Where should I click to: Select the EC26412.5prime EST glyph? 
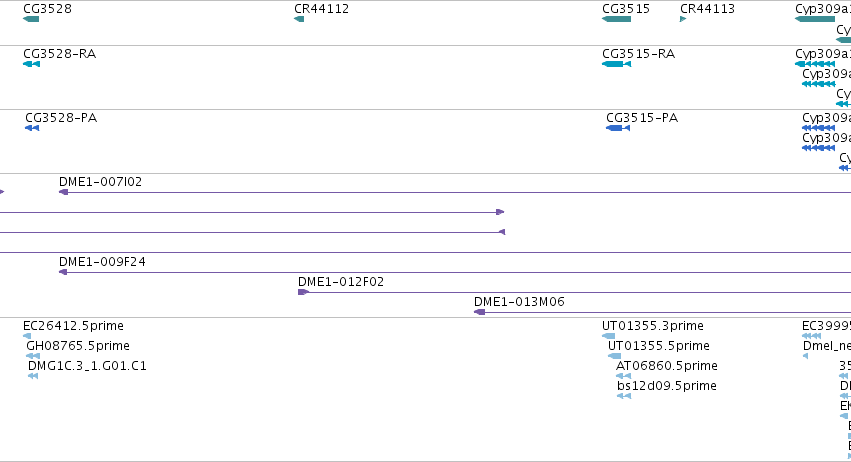point(27,336)
